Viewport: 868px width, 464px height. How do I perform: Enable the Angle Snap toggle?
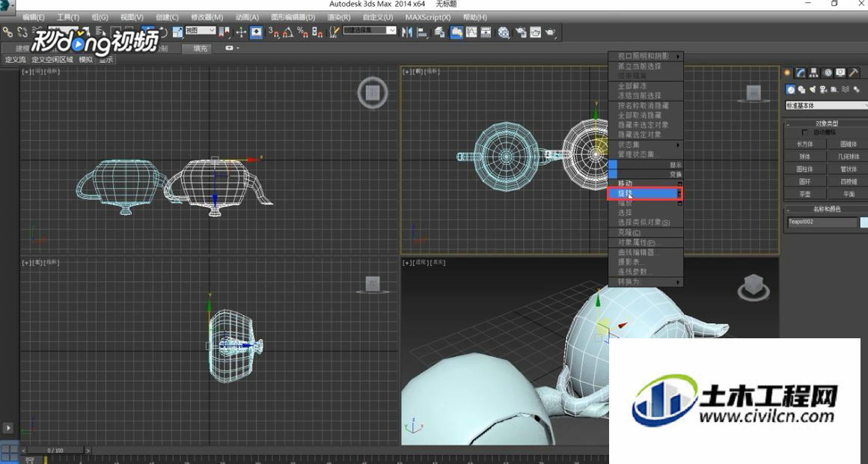click(x=288, y=32)
